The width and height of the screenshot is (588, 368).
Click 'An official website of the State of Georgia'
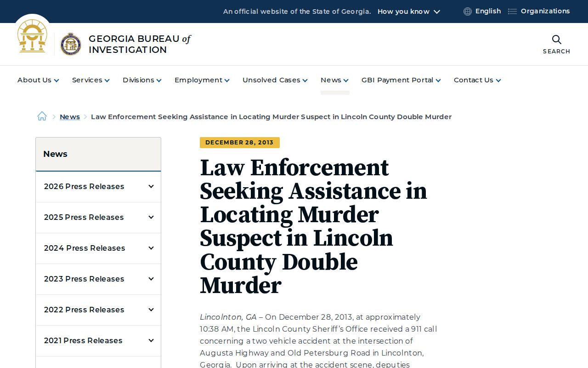[x=297, y=11]
